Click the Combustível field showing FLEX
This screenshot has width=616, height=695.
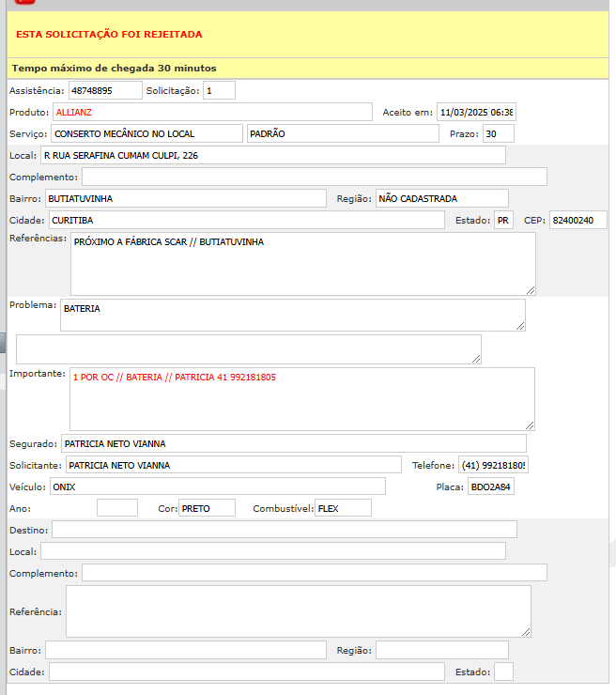click(x=343, y=508)
